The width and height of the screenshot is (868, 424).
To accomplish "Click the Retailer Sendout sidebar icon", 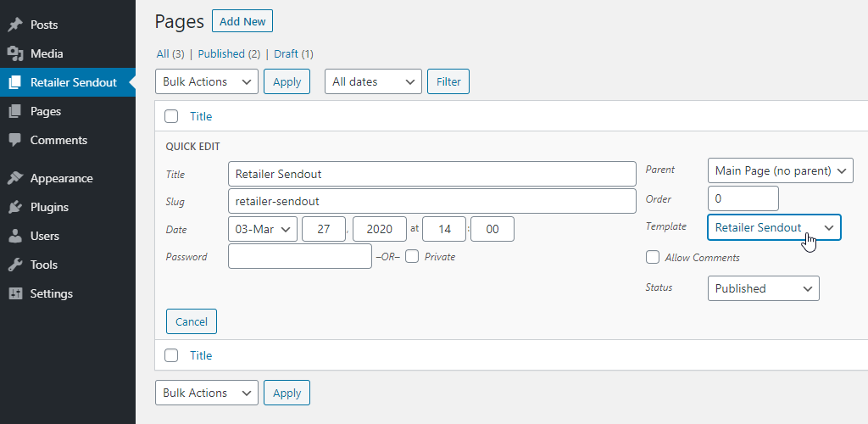I will (x=15, y=82).
